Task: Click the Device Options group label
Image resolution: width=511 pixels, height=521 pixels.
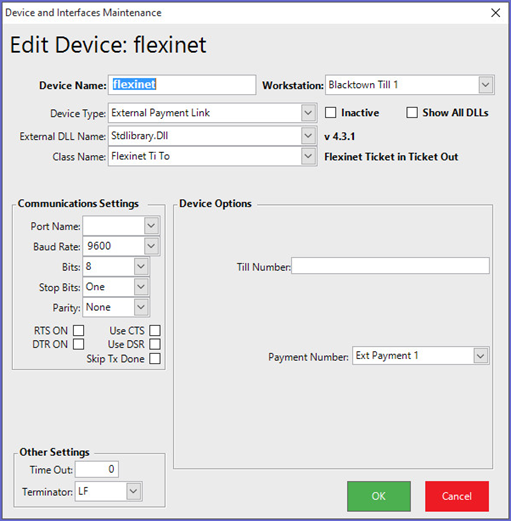Action: tap(215, 203)
